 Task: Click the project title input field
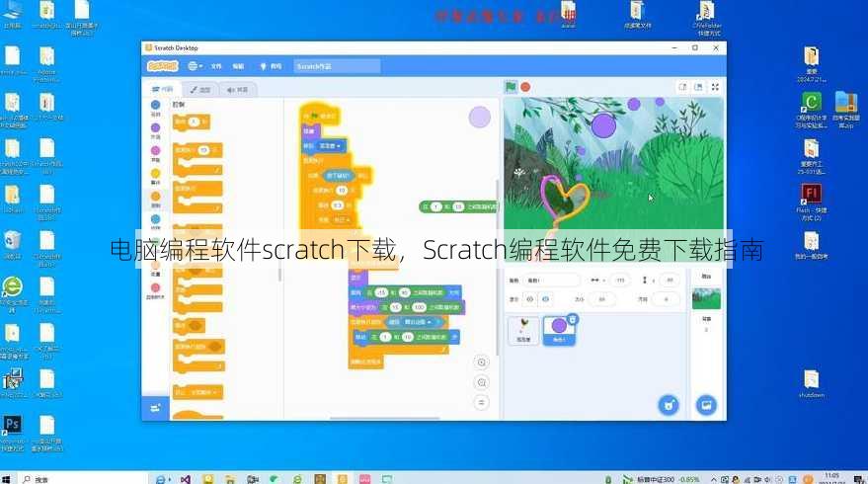(337, 66)
